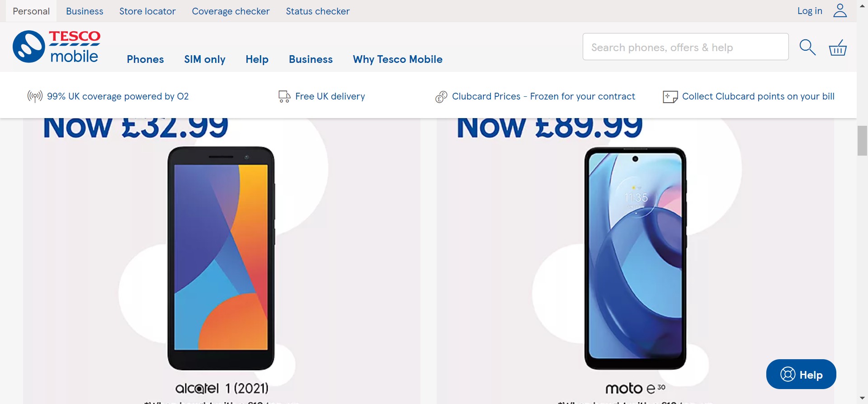The height and width of the screenshot is (404, 868).
Task: Click the delivery truck icon
Action: [284, 96]
